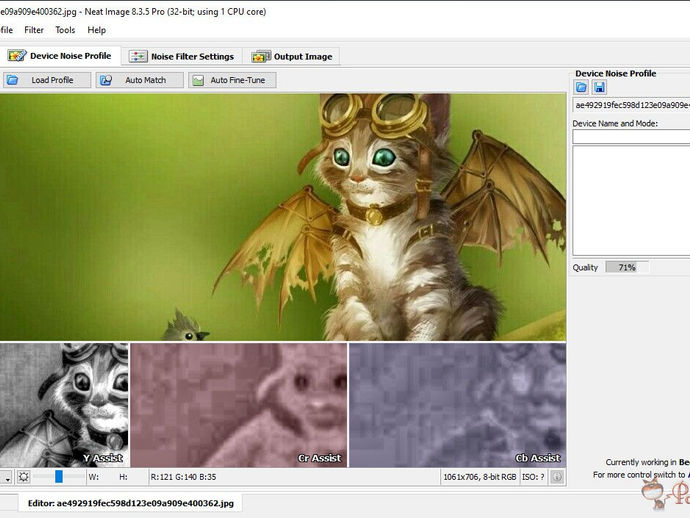
Task: Open the File menu
Action: pos(6,30)
